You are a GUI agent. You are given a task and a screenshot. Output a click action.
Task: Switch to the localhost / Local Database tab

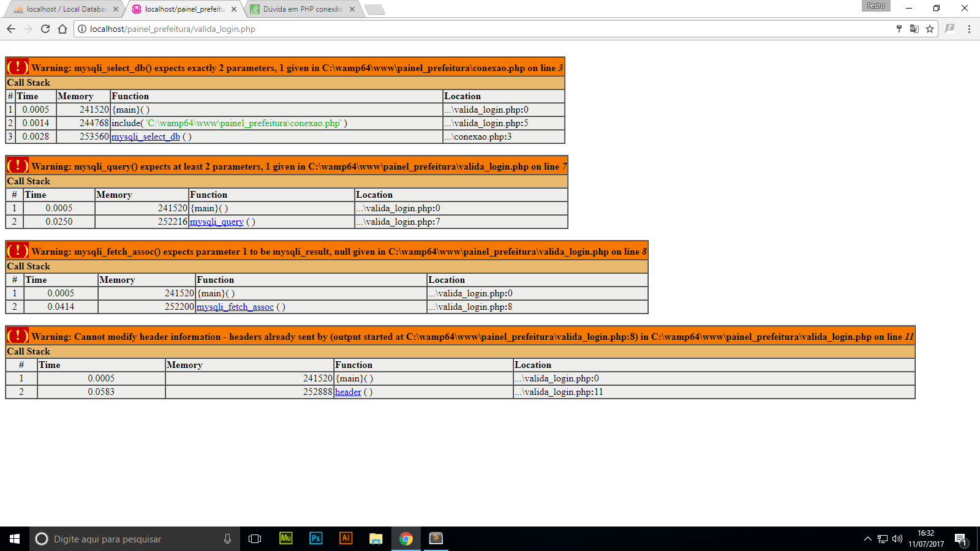(66, 9)
